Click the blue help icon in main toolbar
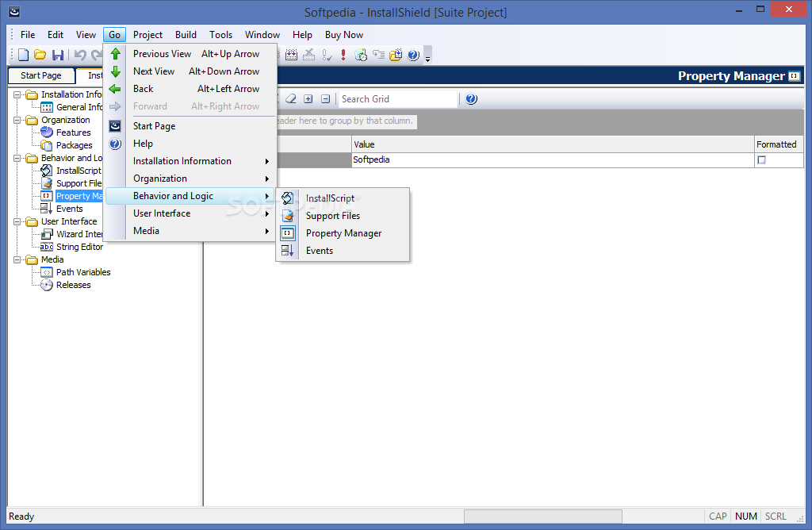This screenshot has width=812, height=530. point(413,55)
